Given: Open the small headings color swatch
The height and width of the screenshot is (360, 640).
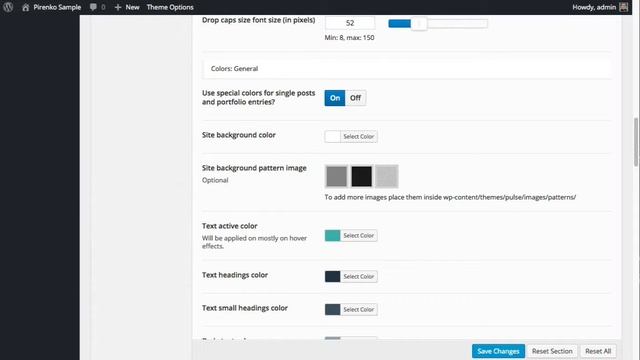Looking at the screenshot, I should tap(332, 309).
